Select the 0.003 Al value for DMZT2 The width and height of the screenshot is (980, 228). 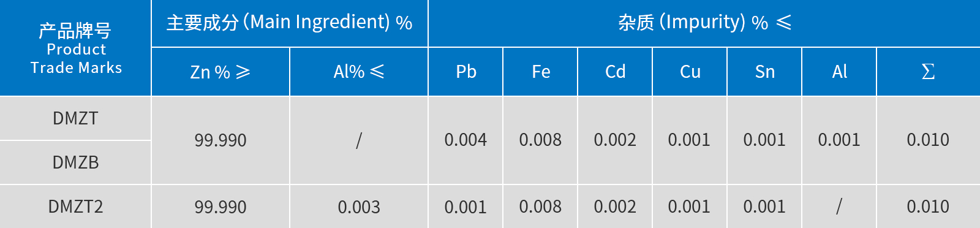coord(359,207)
